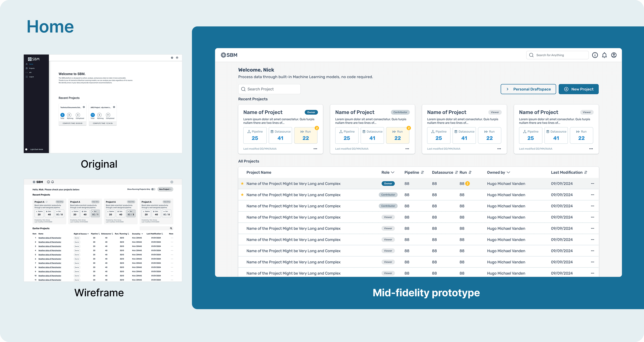Toggle Show Running Projects Only switch
The image size is (644, 342).
click(x=153, y=189)
